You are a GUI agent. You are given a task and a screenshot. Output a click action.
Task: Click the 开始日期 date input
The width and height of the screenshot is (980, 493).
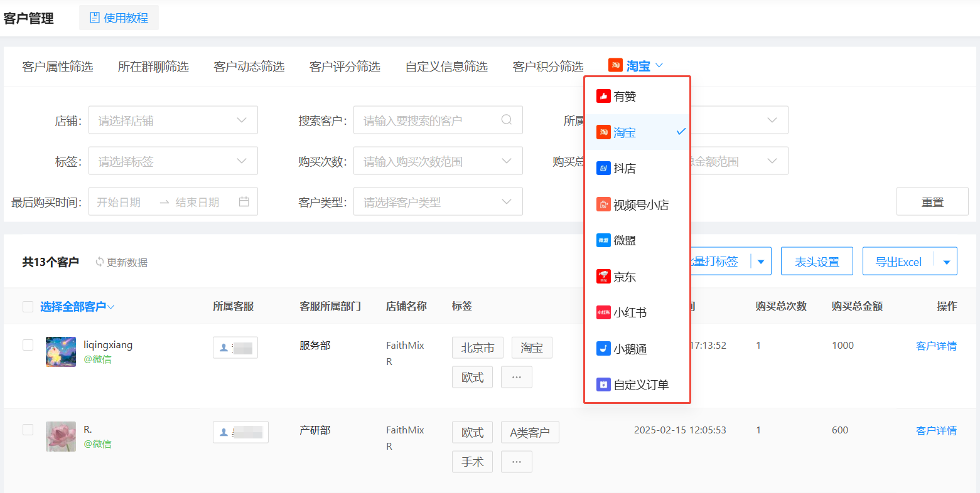pyautogui.click(x=119, y=202)
